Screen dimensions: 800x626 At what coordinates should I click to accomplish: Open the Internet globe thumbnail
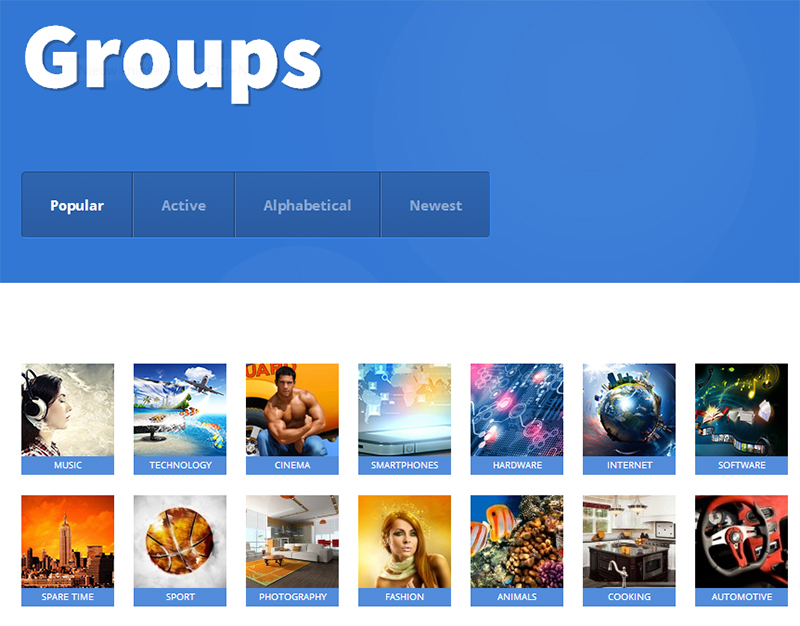629,410
